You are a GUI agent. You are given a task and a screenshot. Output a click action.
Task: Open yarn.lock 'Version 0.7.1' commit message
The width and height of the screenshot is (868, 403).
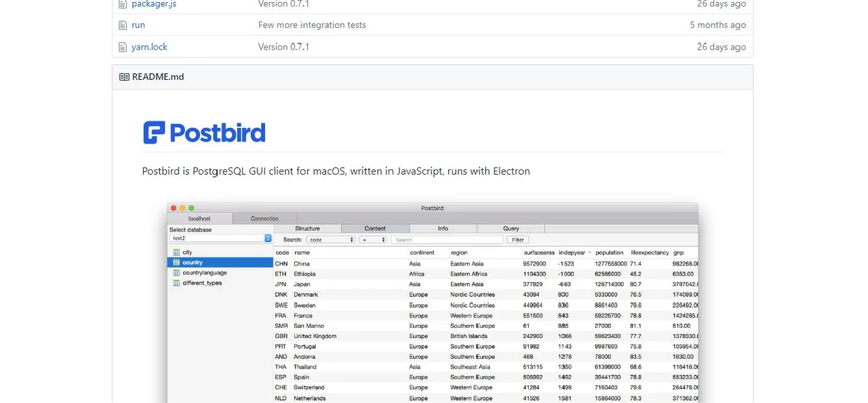pyautogui.click(x=283, y=47)
